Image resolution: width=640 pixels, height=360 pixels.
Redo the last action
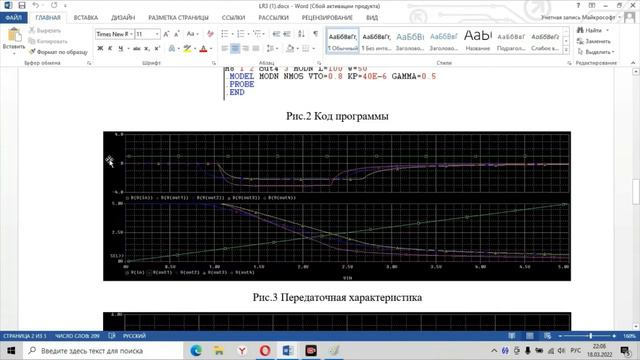[54, 6]
